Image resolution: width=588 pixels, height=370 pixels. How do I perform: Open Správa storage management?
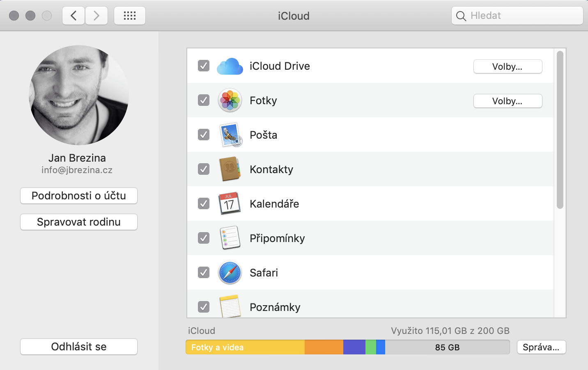(x=541, y=347)
